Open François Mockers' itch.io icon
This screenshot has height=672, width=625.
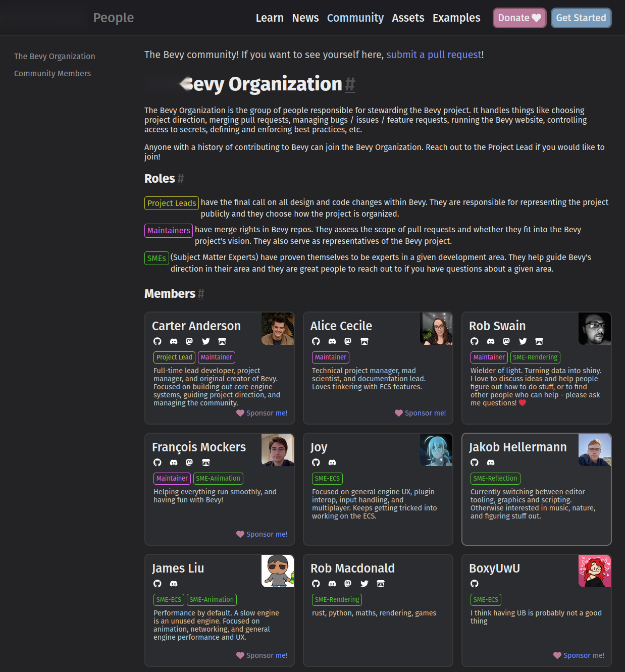point(206,462)
